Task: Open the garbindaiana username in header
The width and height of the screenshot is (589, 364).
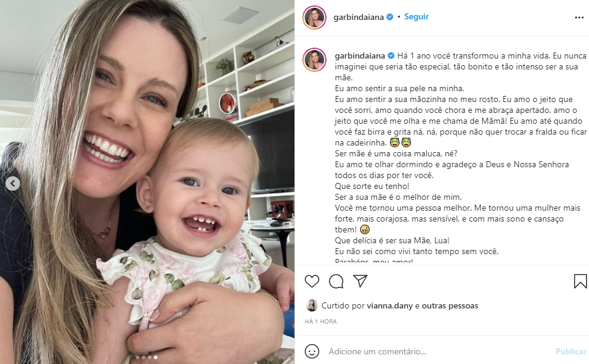Action: 358,18
